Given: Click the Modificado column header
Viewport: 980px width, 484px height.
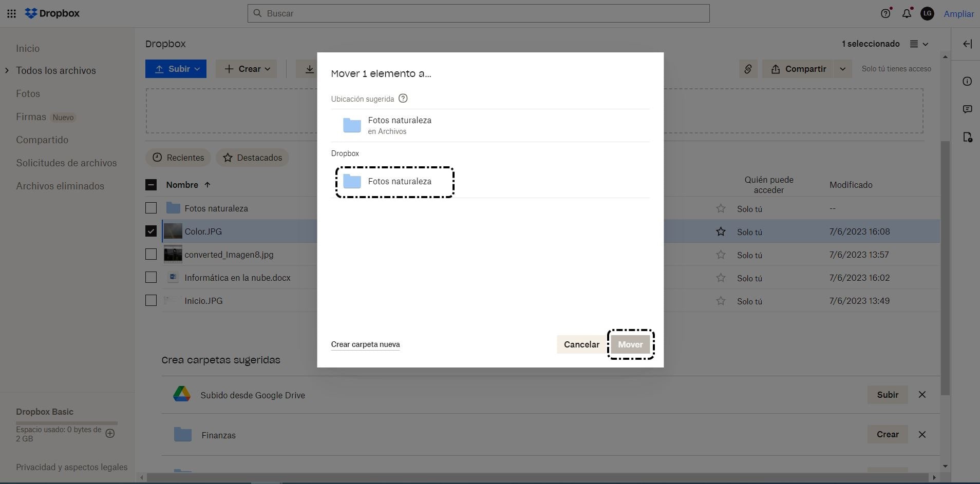Looking at the screenshot, I should coord(851,185).
